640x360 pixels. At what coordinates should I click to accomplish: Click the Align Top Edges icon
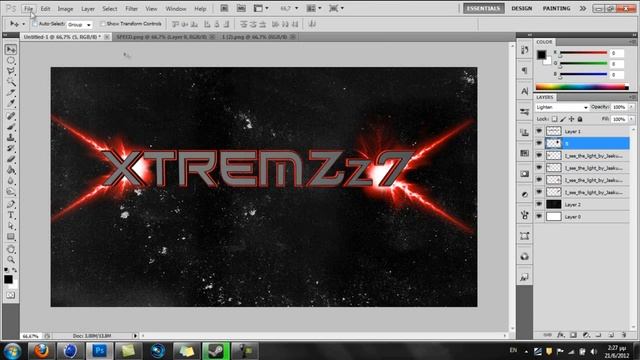tap(176, 24)
